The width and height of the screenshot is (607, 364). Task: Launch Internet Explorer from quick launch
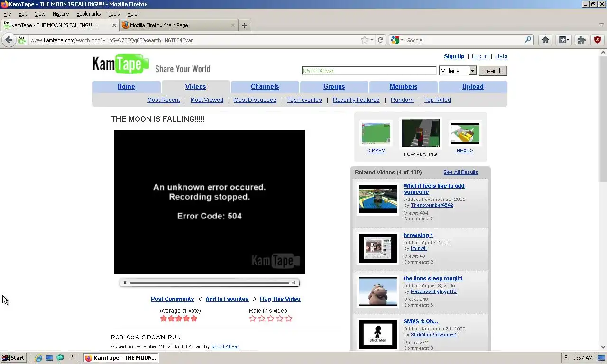point(38,358)
